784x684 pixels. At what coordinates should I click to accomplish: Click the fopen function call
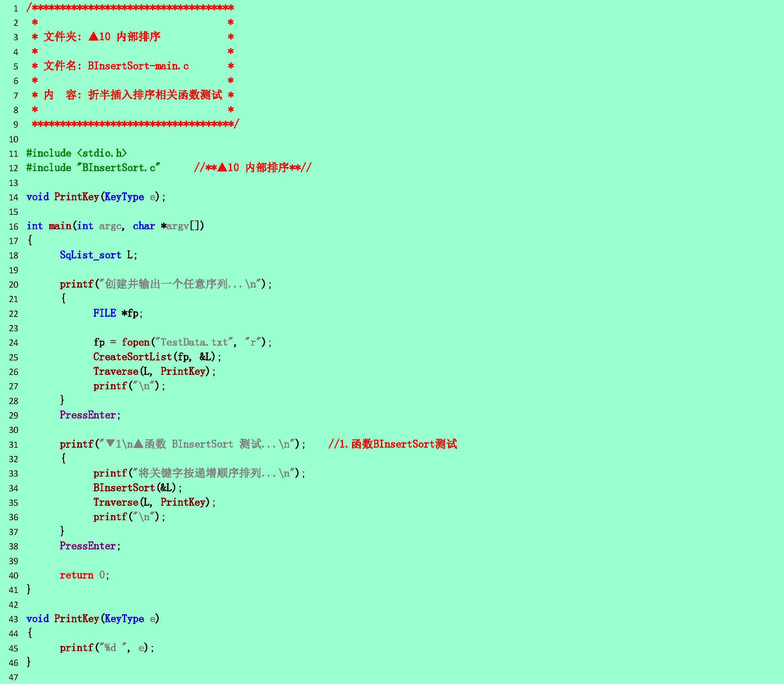[x=136, y=342]
